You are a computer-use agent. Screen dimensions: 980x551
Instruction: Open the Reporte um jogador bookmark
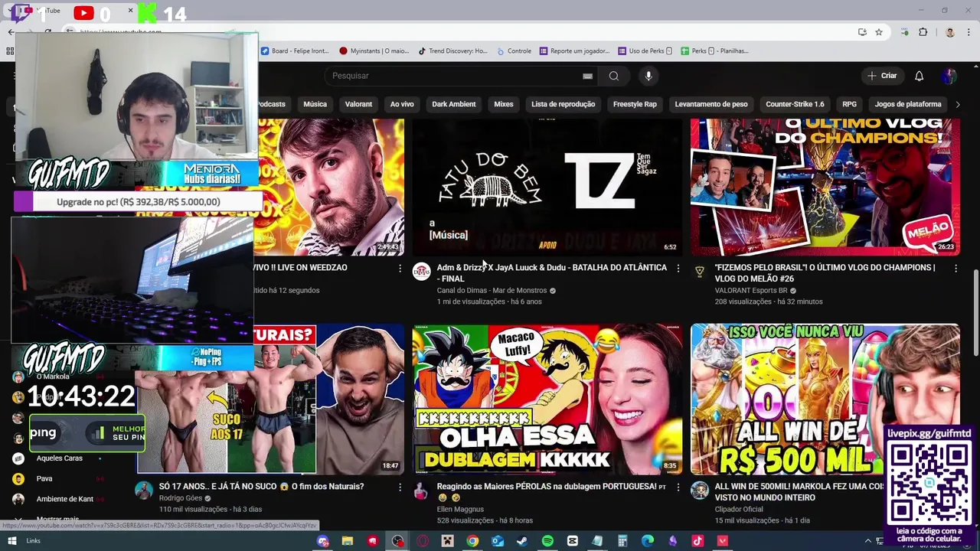[574, 51]
